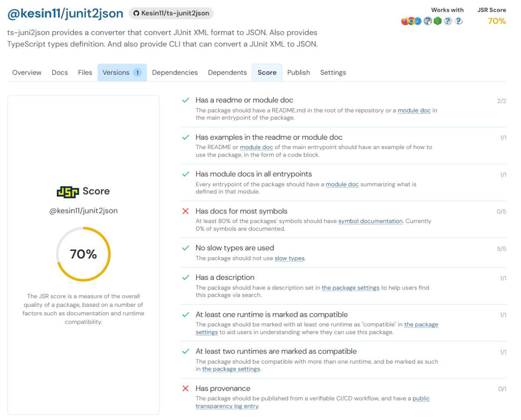Select the Score tab
The height and width of the screenshot is (420, 521).
(x=267, y=72)
